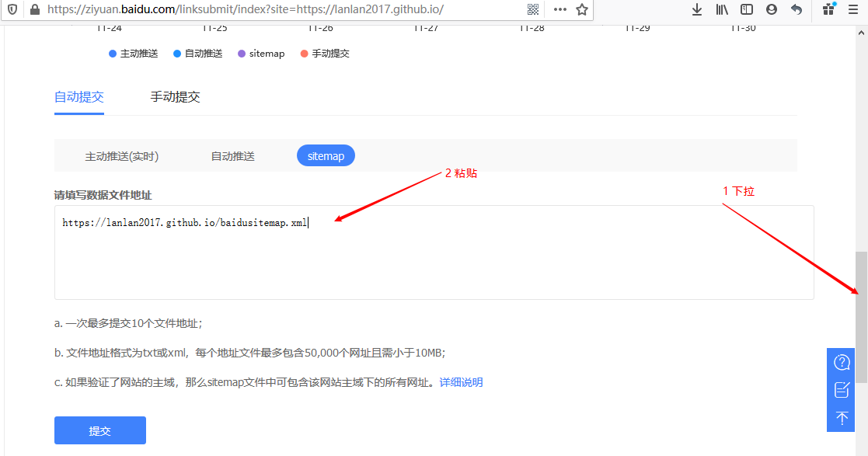Open the Firefox account avatar icon
Image resolution: width=868 pixels, height=456 pixels.
coord(772,9)
